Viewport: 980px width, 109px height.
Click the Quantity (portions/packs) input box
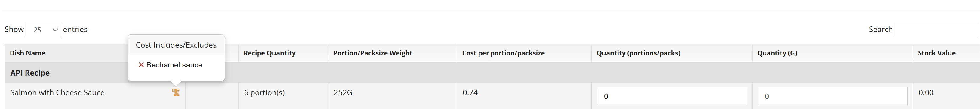(x=671, y=96)
